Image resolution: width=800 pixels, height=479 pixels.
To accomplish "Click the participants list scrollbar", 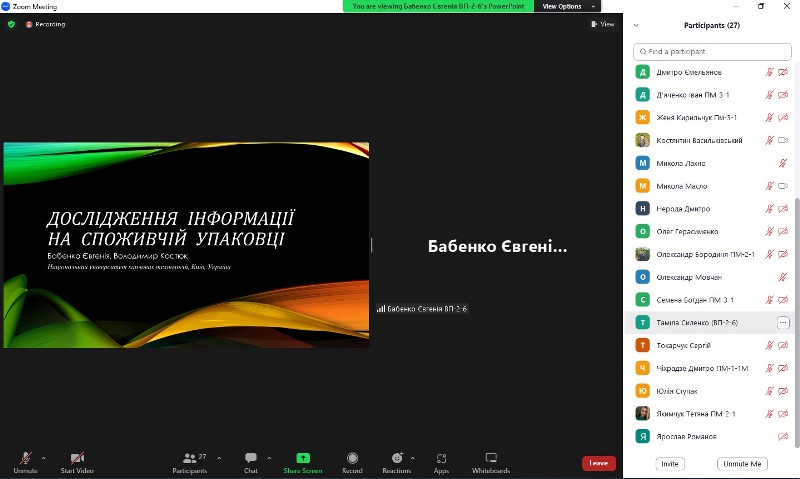I will tap(796, 321).
